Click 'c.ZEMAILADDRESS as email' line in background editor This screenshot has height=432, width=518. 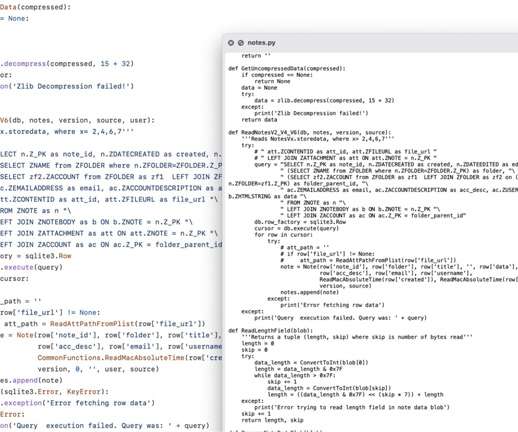tap(111, 188)
